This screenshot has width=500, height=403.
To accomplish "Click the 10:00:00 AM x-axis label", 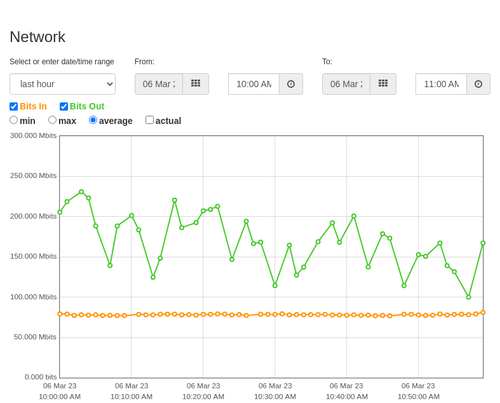I will pyautogui.click(x=60, y=397).
